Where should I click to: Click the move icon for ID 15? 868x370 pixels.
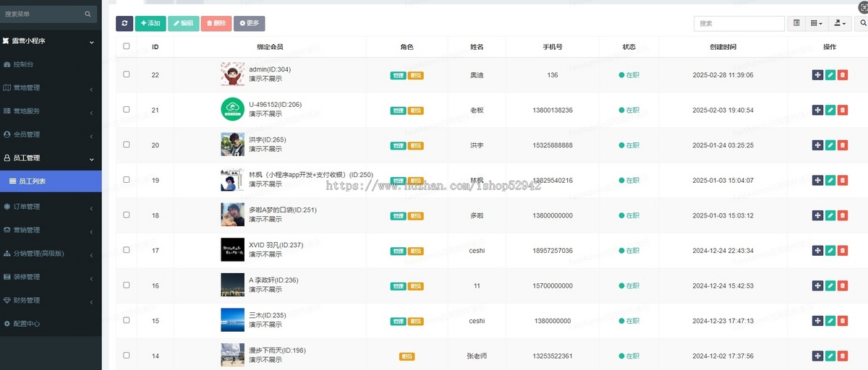pos(817,321)
